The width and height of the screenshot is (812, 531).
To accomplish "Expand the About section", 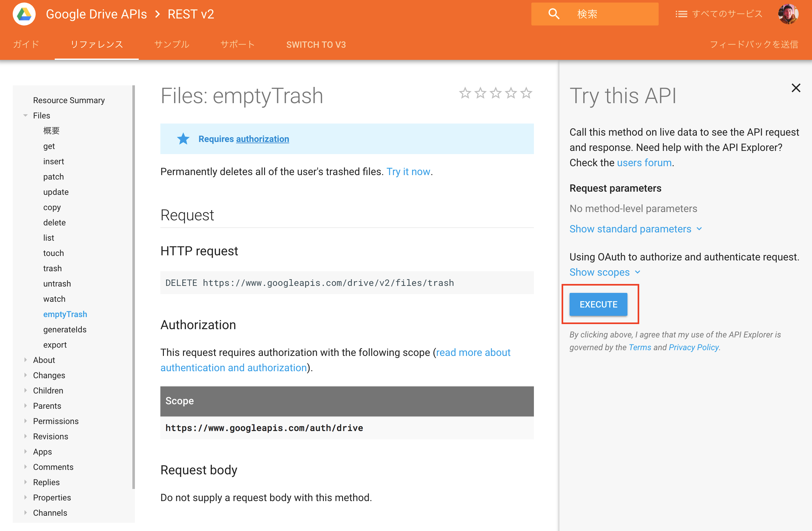I will coord(25,360).
